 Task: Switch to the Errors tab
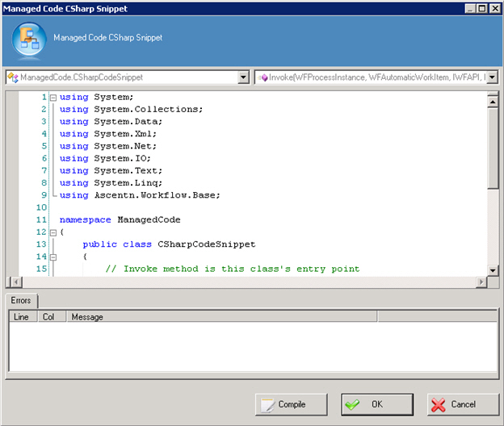(x=21, y=300)
